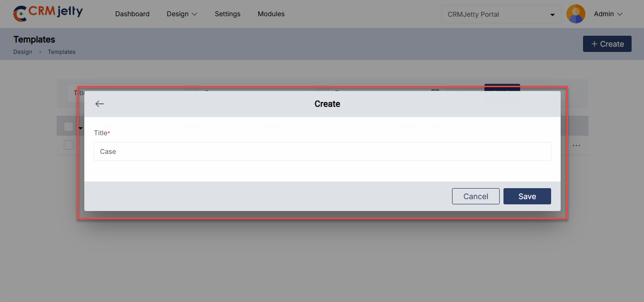Open the caret beside select-all checkbox
644x302 pixels.
[x=80, y=128]
